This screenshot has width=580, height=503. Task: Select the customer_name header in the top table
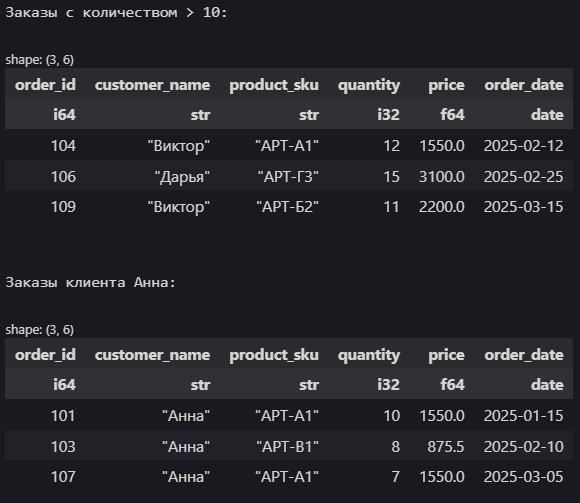tap(152, 85)
